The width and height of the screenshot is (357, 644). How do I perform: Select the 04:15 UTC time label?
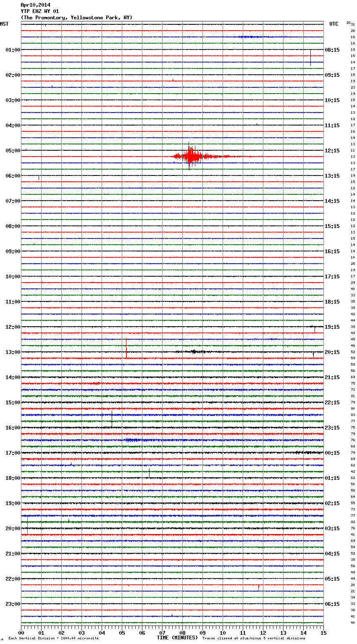click(332, 554)
